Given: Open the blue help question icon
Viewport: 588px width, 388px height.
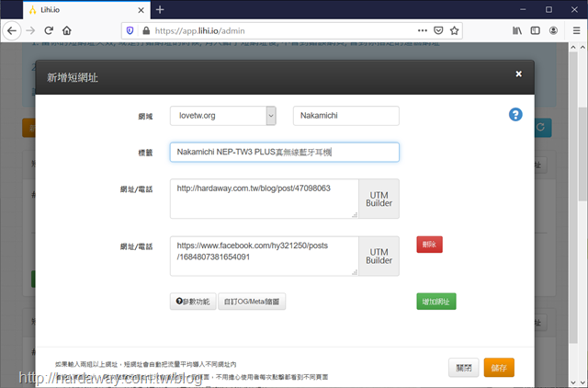Looking at the screenshot, I should pos(515,114).
